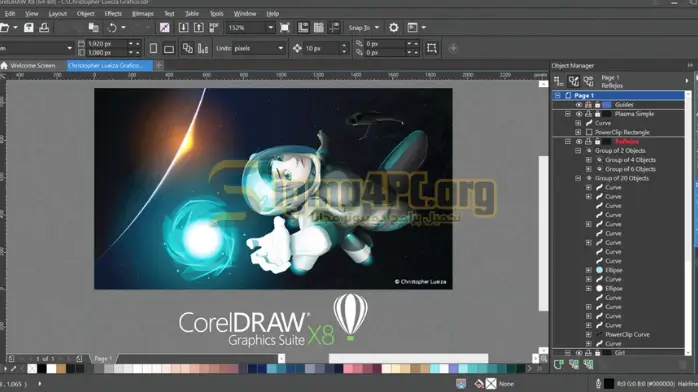Click the Application launcher icon
Image resolution: width=698 pixels, height=392 pixels.
click(413, 28)
